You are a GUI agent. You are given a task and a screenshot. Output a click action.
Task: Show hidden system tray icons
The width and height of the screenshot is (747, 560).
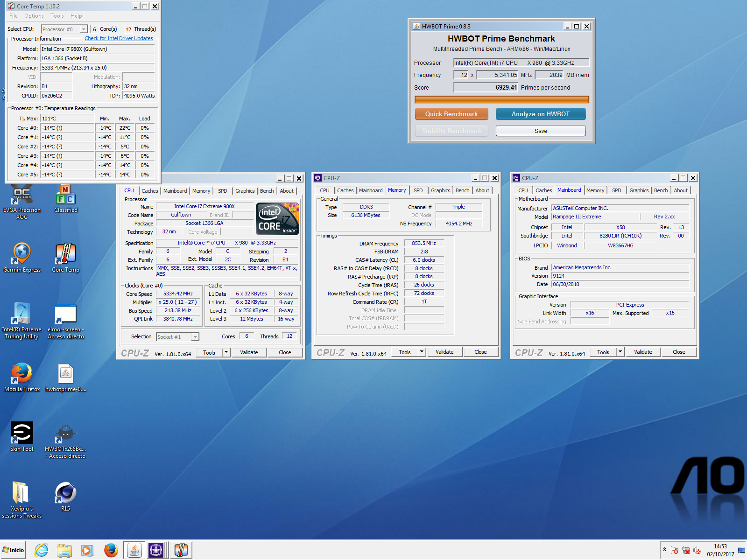click(x=664, y=550)
